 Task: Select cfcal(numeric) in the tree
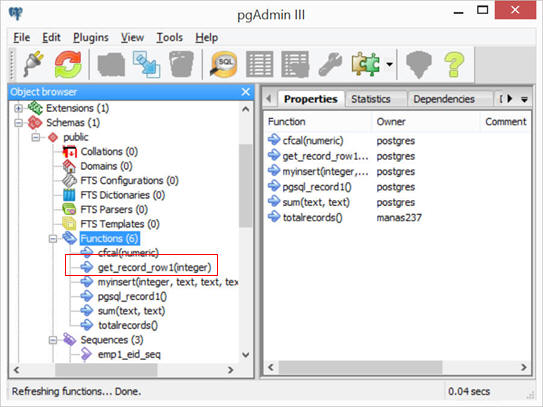(x=128, y=253)
